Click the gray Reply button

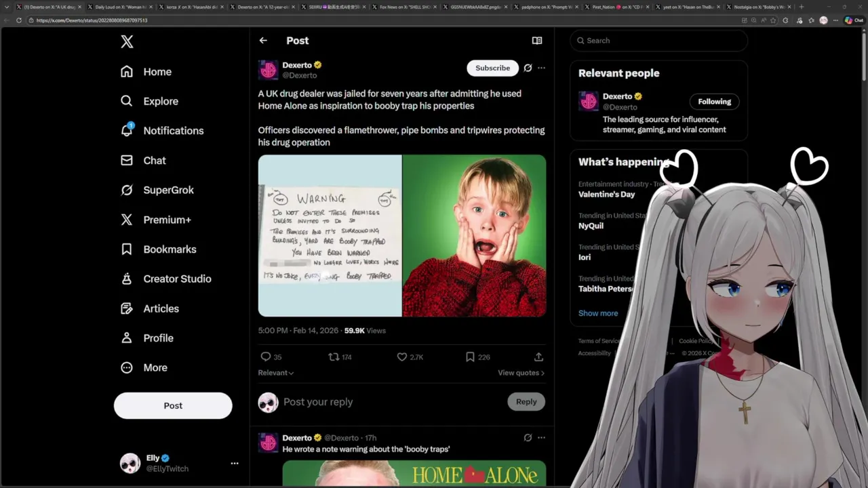click(x=526, y=402)
